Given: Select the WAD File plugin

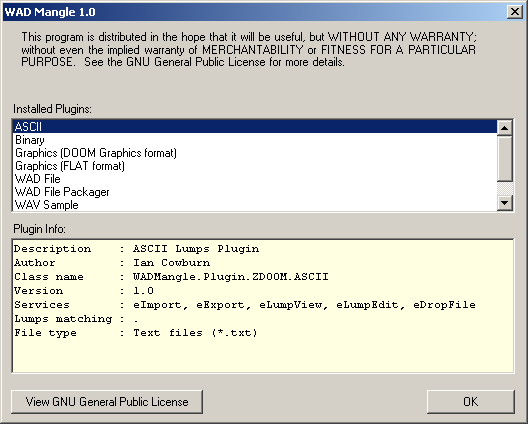Looking at the screenshot, I should point(255,179).
